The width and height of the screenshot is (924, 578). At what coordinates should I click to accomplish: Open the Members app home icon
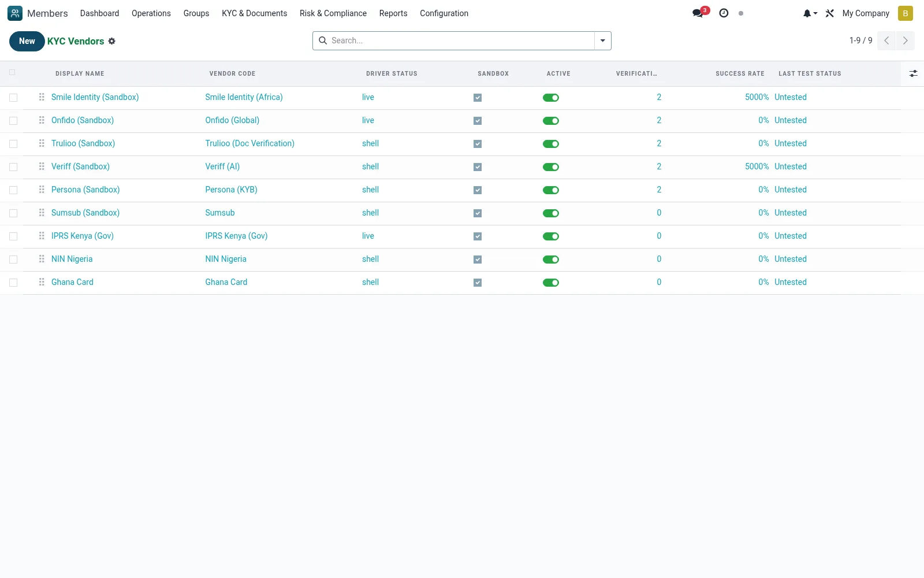point(15,13)
